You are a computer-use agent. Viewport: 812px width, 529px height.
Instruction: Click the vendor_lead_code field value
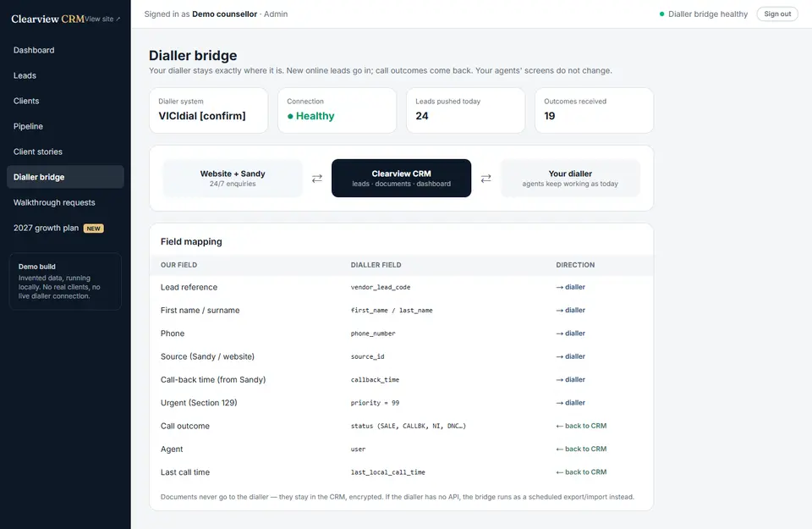tap(381, 287)
